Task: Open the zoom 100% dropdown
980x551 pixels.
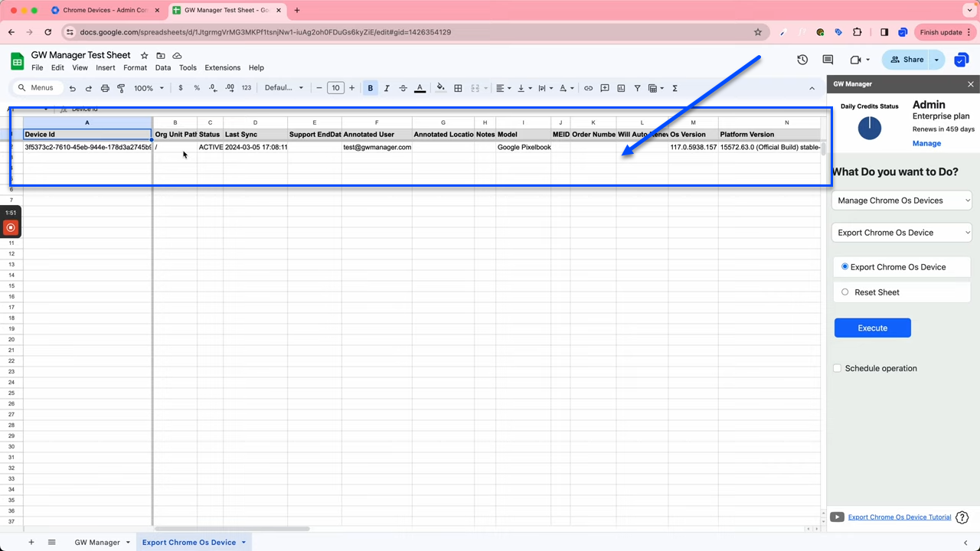Action: pos(149,88)
